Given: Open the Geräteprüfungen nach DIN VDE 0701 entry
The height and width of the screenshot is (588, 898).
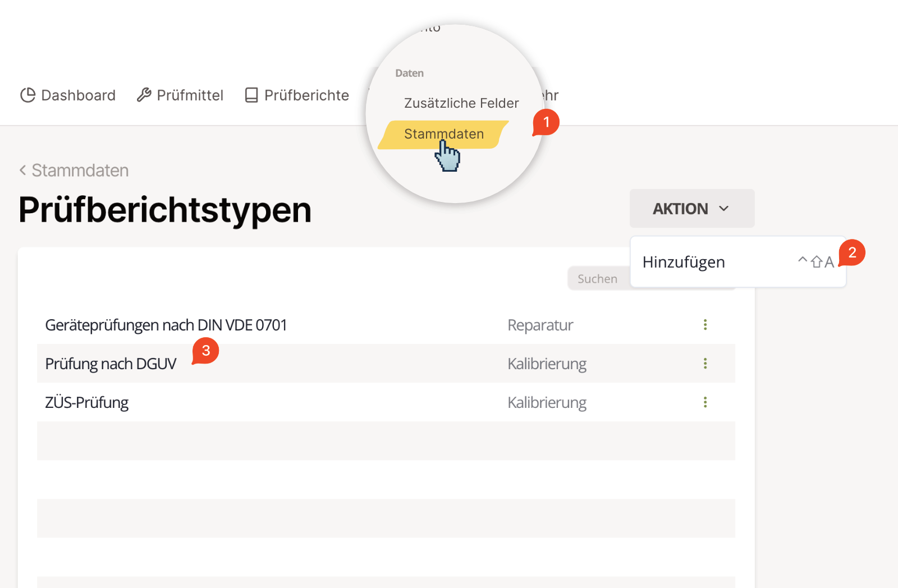Looking at the screenshot, I should point(166,325).
